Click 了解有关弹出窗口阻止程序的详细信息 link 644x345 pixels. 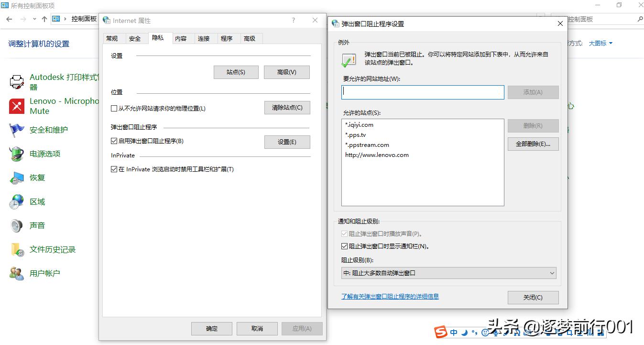390,296
